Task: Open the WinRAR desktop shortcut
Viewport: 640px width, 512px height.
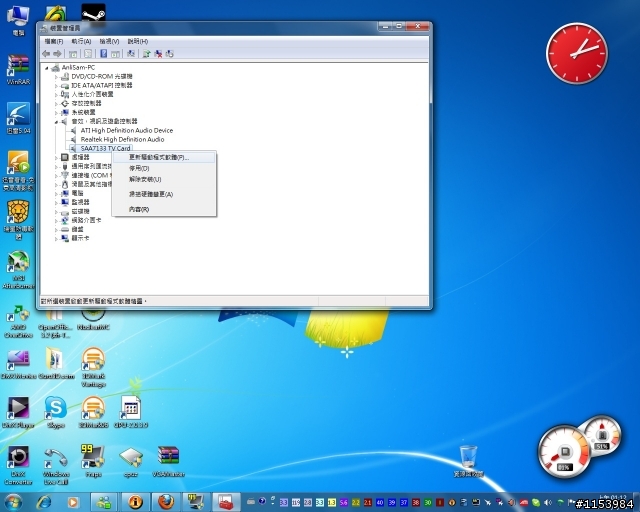Action: (18, 69)
